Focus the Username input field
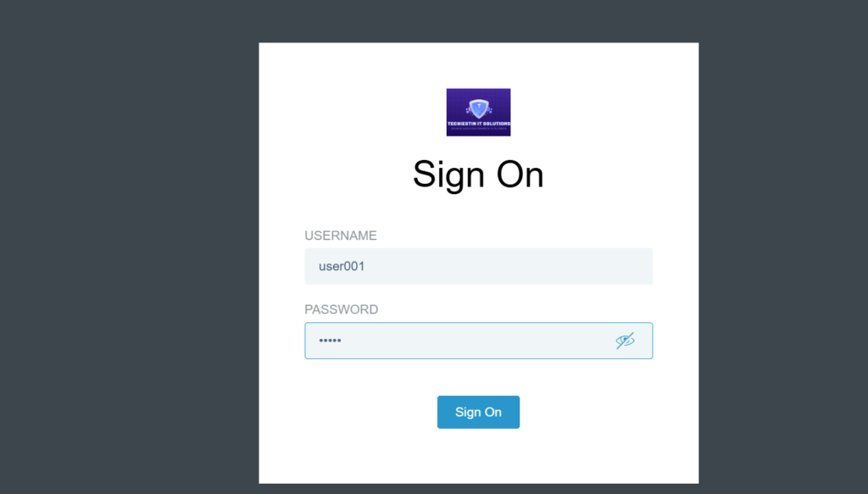Viewport: 868px width, 494px height. tap(478, 266)
